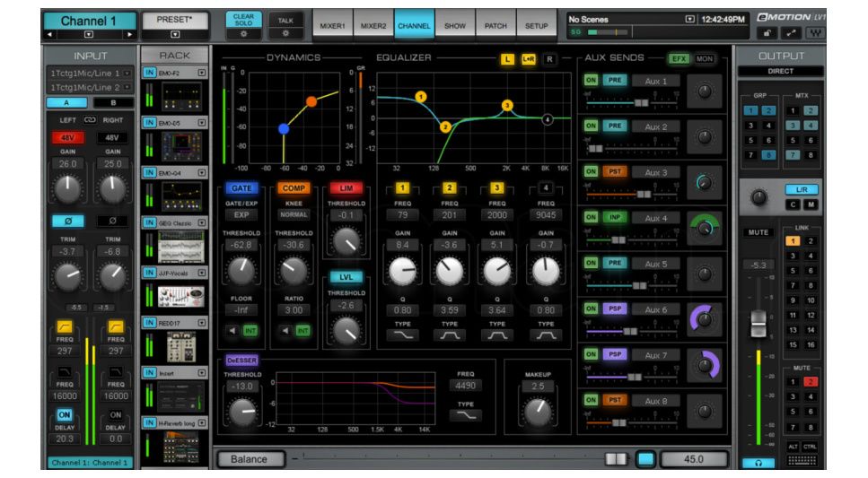Toggle left channel delay ON button

click(65, 414)
